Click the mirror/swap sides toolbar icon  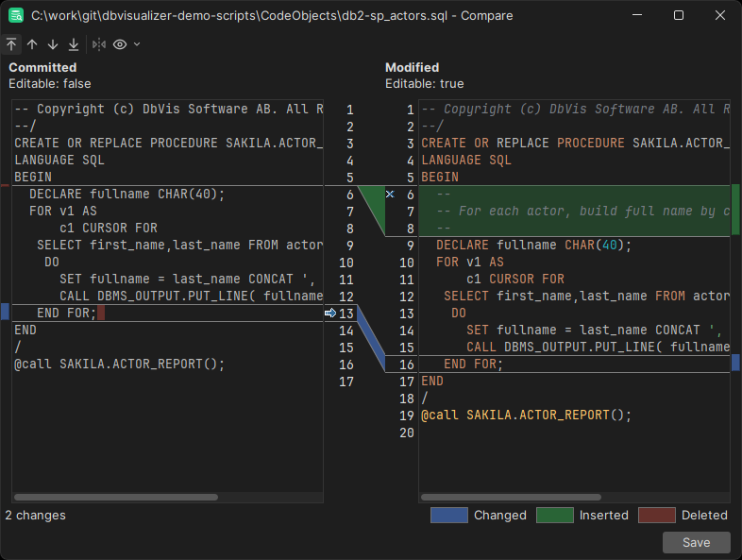[x=99, y=44]
